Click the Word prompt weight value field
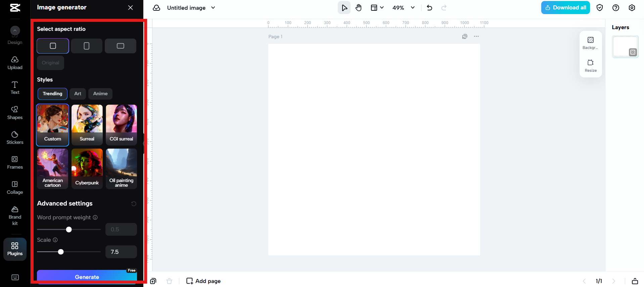This screenshot has height=287, width=644. (121, 229)
